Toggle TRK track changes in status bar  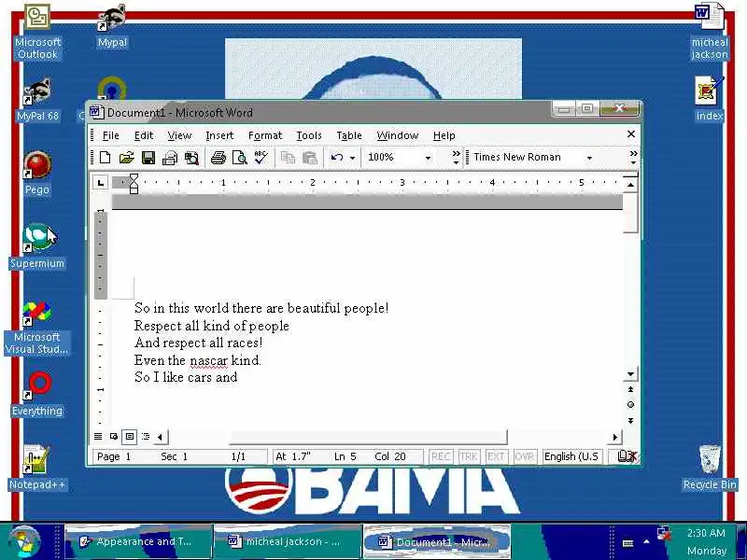coord(469,456)
